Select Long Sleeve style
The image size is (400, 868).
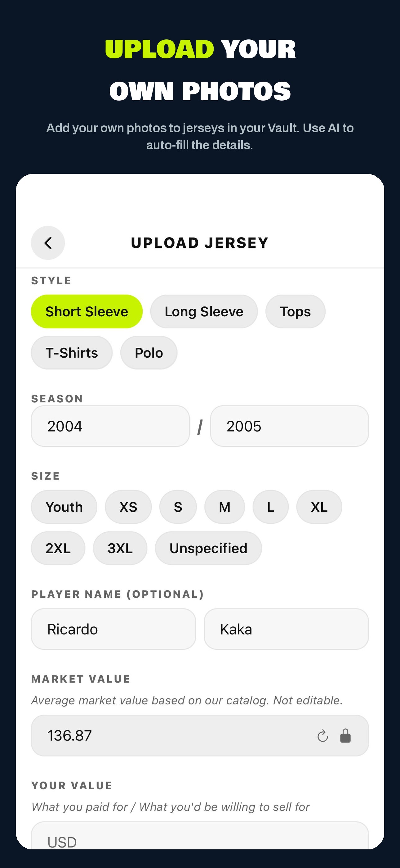[204, 311]
